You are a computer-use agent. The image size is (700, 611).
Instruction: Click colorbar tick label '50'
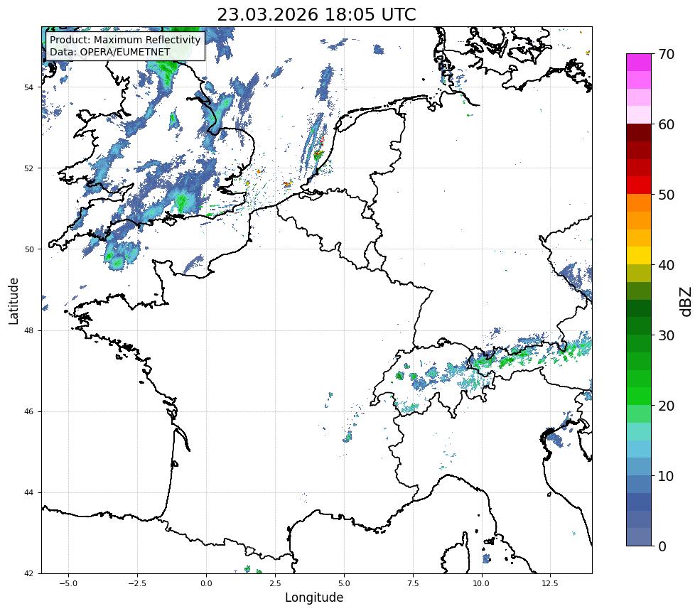[x=666, y=195]
